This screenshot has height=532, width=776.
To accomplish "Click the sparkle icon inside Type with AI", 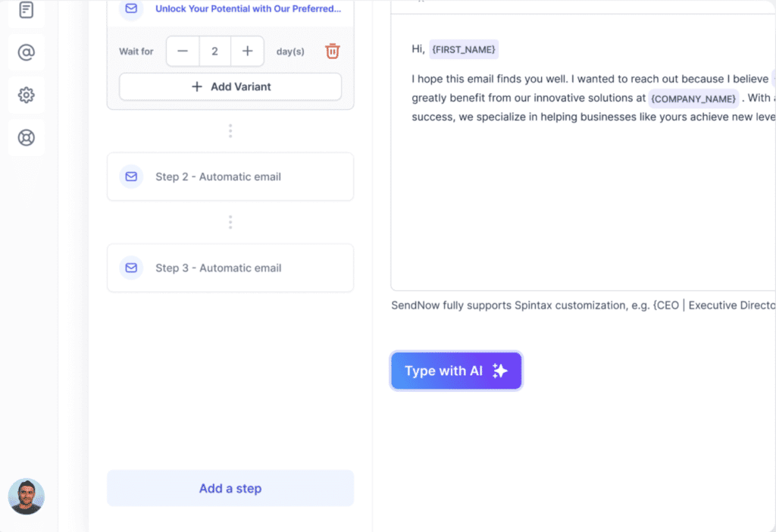I will click(x=499, y=371).
